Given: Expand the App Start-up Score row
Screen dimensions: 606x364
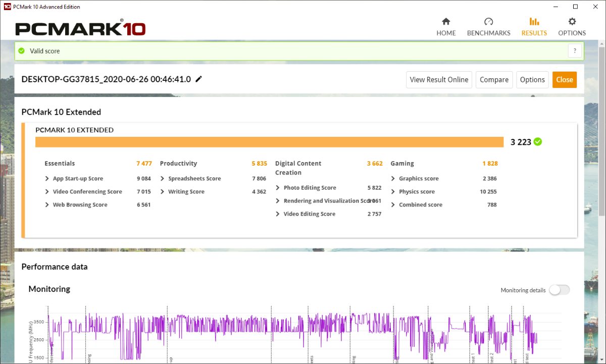Looking at the screenshot, I should (47, 179).
